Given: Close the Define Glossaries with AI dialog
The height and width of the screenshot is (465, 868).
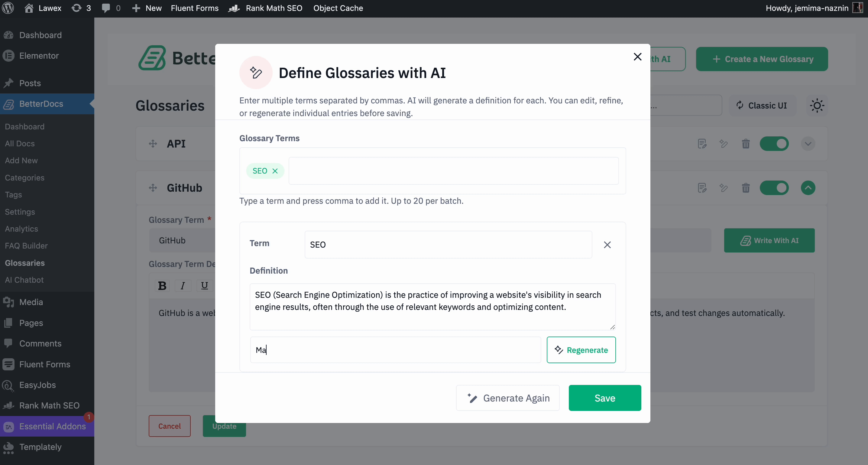Looking at the screenshot, I should [637, 57].
